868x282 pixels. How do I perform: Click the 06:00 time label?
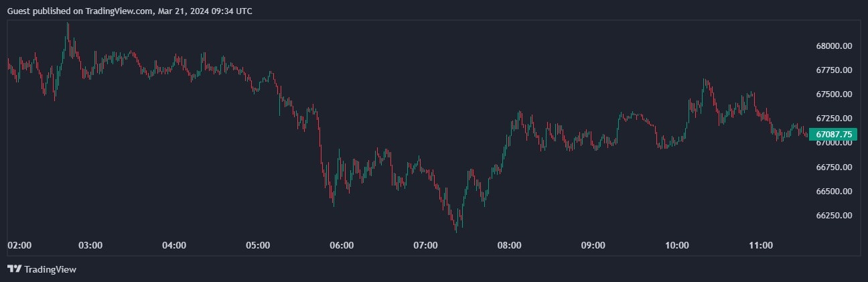click(342, 246)
